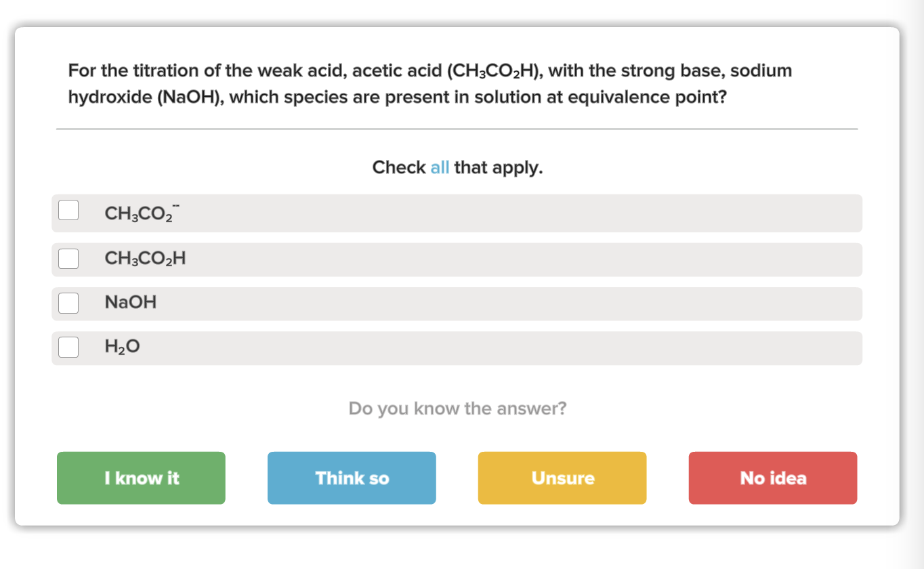Select the NaOH answer row
This screenshot has height=569, width=924.
457,303
